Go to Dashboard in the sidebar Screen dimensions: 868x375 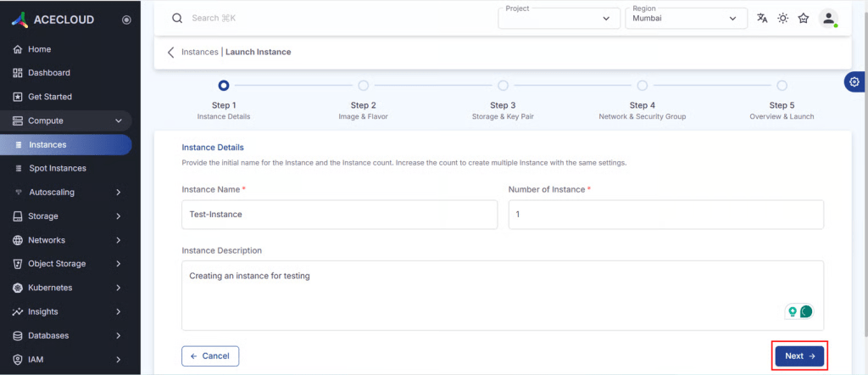coord(48,73)
